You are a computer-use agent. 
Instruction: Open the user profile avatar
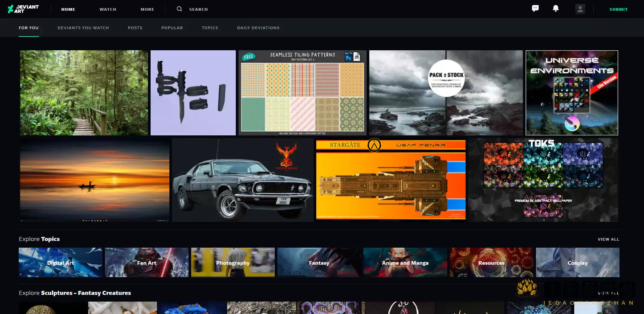580,9
